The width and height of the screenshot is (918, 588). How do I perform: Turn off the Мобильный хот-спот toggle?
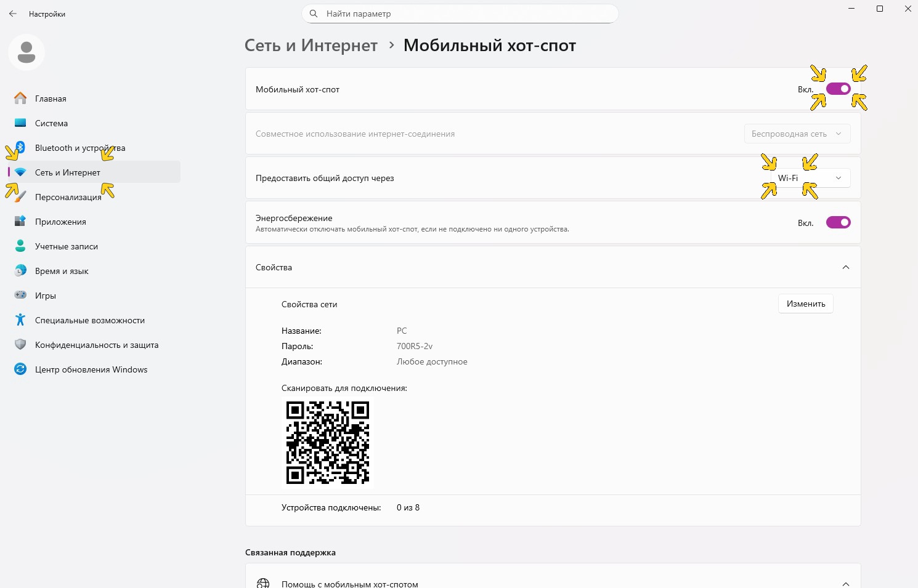(x=838, y=89)
